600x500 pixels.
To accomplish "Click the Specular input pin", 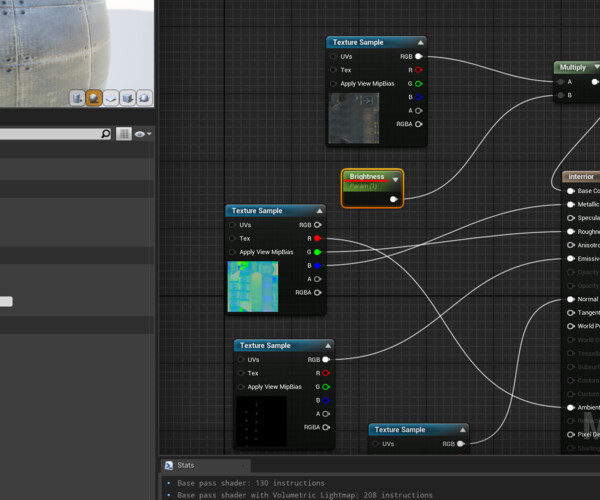I will (571, 218).
